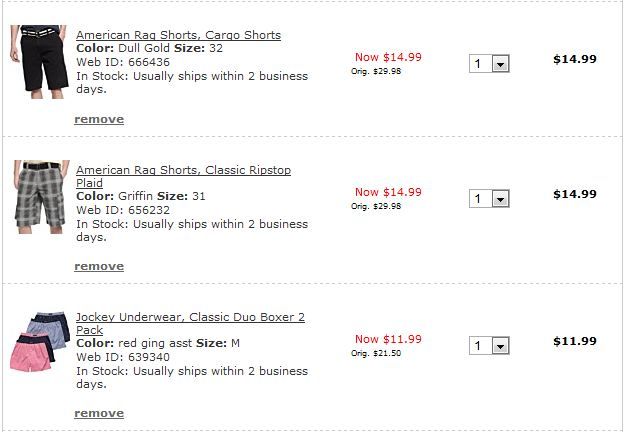Expand quantity dropdown for Ripstop Plaid shorts

pyautogui.click(x=500, y=199)
